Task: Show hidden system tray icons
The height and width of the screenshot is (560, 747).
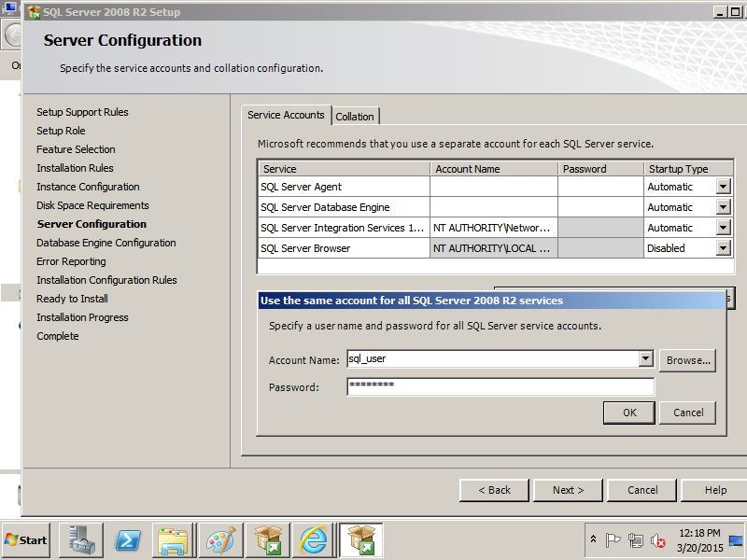Action: [x=593, y=539]
